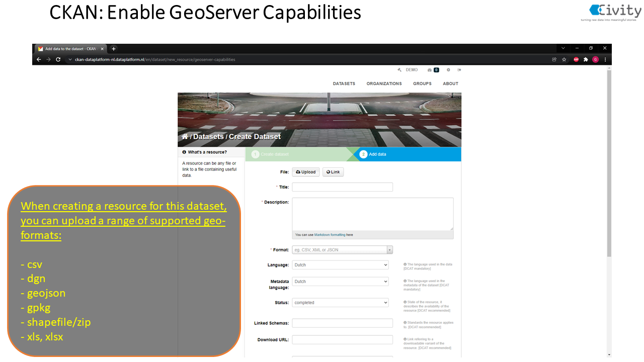644x362 pixels.
Task: Reload the page with the refresh icon
Action: [x=58, y=59]
